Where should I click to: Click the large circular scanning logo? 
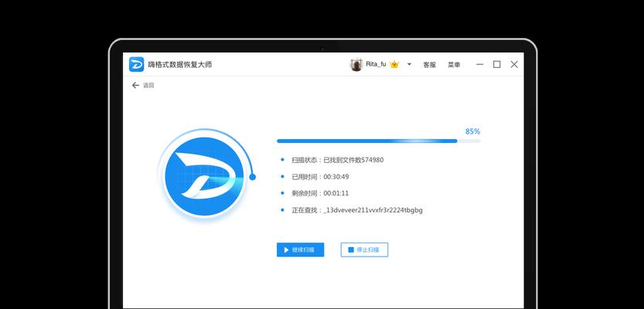204,177
